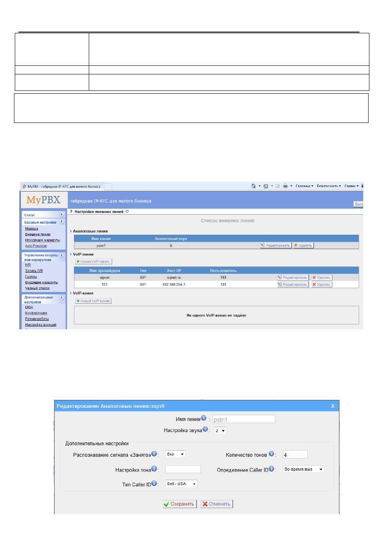
Task: Click the Количество тонов input field
Action: 295,454
